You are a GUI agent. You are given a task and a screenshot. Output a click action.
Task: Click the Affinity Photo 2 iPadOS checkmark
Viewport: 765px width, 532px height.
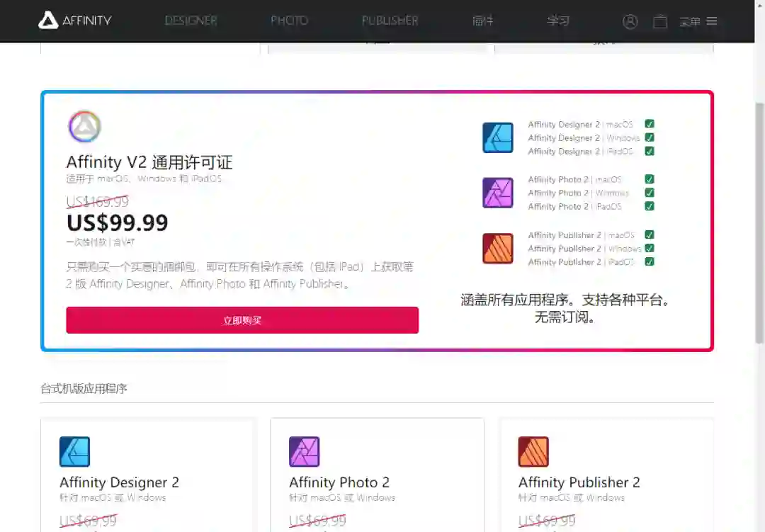(650, 206)
